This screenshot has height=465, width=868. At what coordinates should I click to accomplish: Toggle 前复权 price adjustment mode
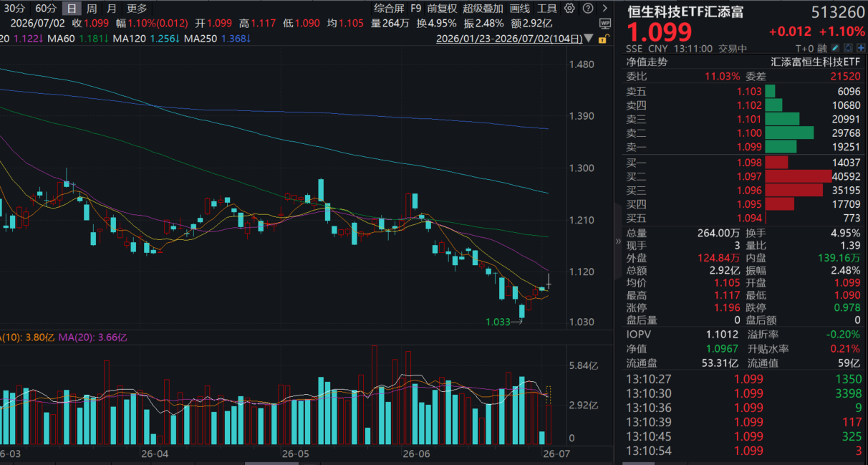[x=442, y=9]
